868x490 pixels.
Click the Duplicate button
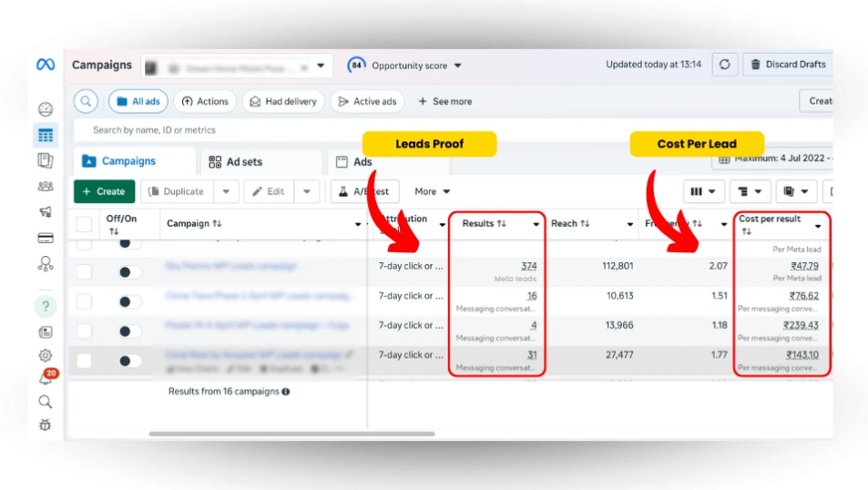pyautogui.click(x=177, y=191)
